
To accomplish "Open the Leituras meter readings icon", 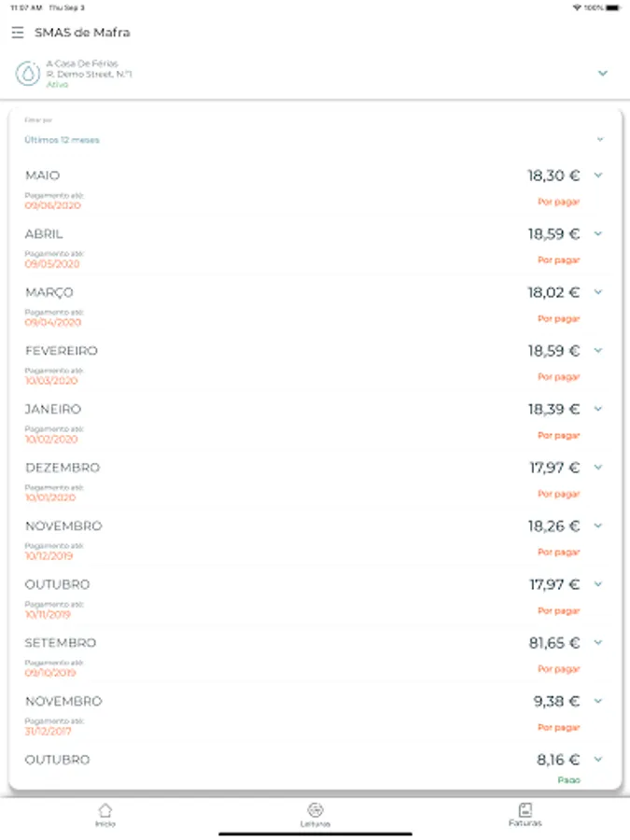I will tap(315, 809).
